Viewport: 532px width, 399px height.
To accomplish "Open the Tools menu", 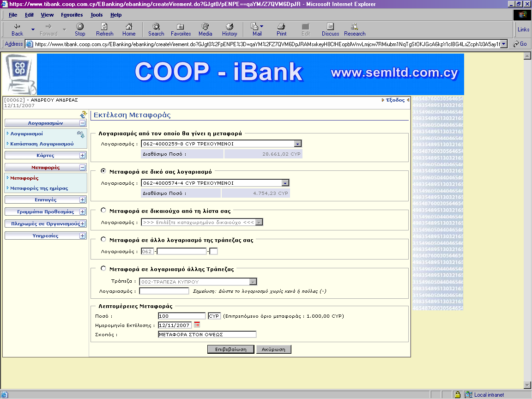I will point(97,15).
